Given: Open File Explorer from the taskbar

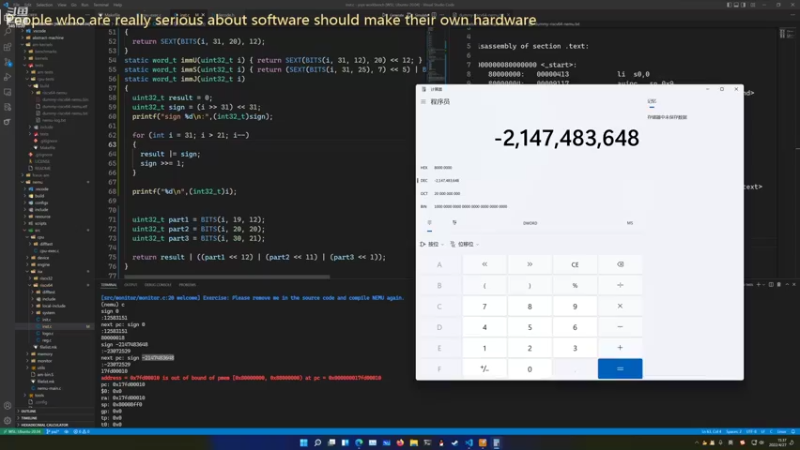Looking at the screenshot, I should 414,443.
